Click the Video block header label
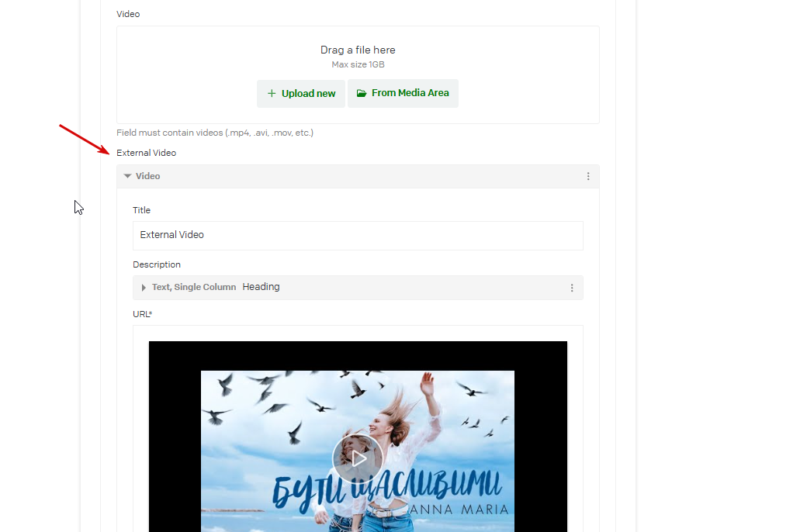The height and width of the screenshot is (532, 807). pyautogui.click(x=147, y=176)
